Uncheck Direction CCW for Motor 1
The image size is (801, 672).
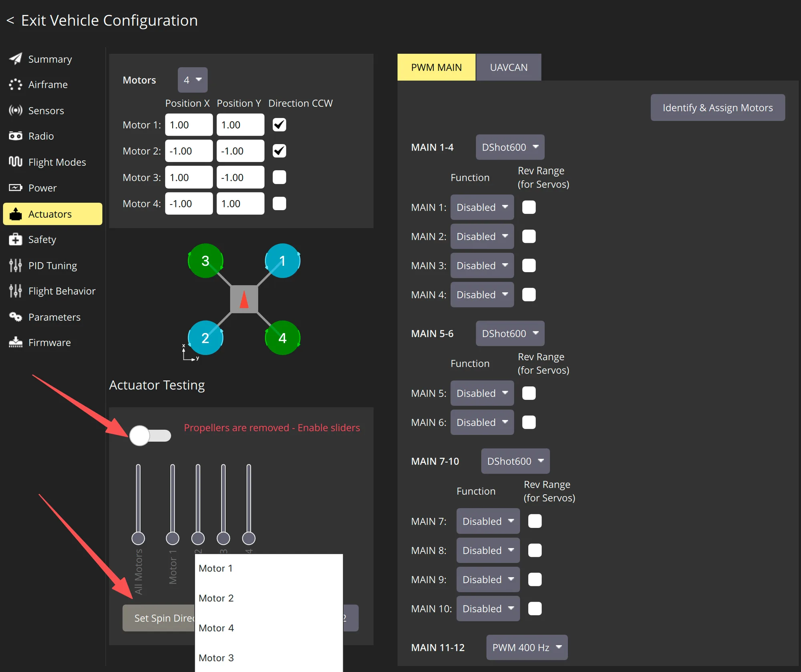279,125
